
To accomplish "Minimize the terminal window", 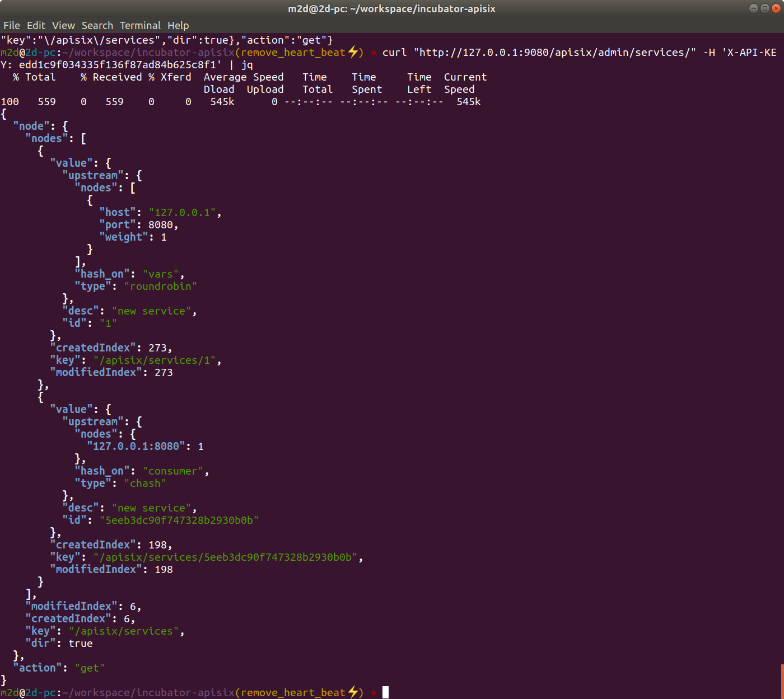I will 753,8.
